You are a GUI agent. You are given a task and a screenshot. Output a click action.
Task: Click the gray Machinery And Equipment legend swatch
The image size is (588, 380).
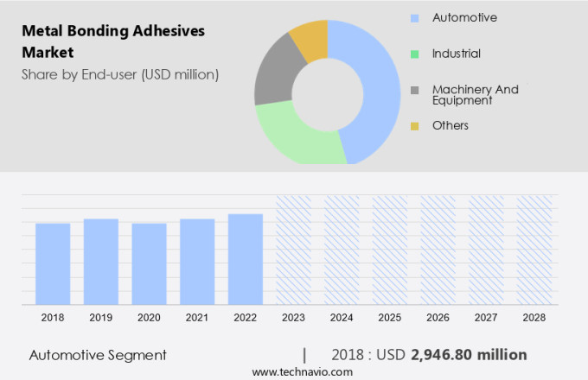click(x=415, y=90)
